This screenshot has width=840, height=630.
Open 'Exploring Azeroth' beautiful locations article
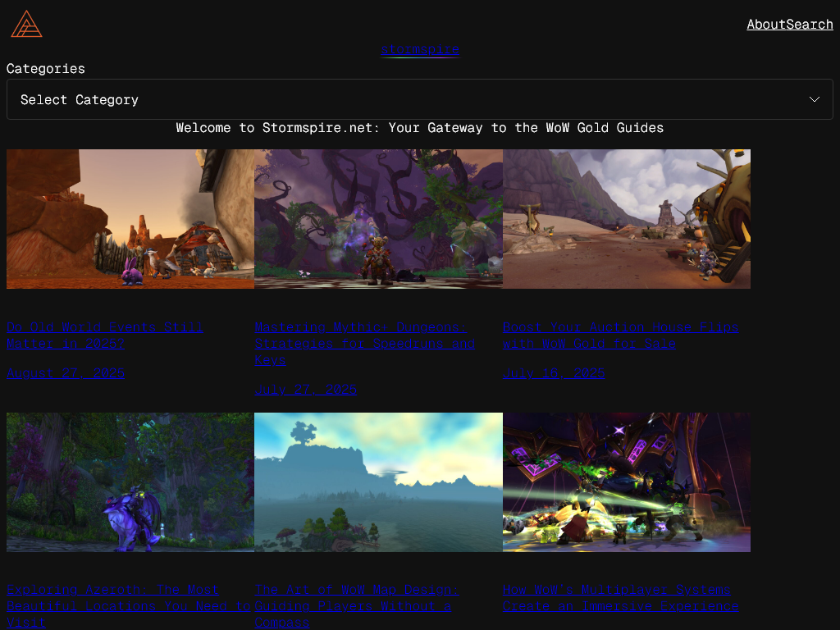coord(128,605)
